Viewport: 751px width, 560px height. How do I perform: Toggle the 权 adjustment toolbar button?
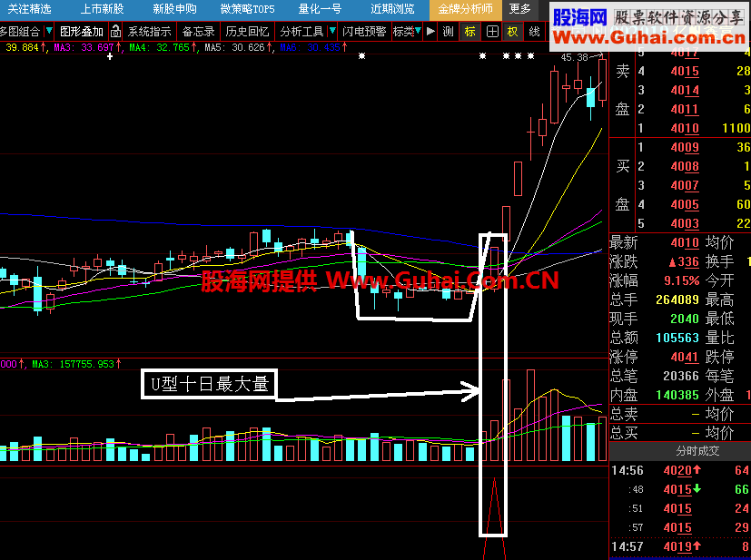[512, 32]
